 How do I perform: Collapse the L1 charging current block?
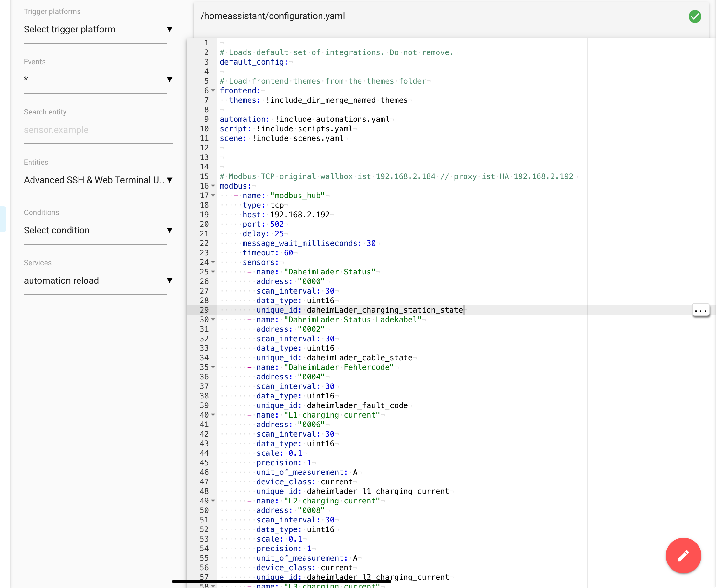coord(213,415)
